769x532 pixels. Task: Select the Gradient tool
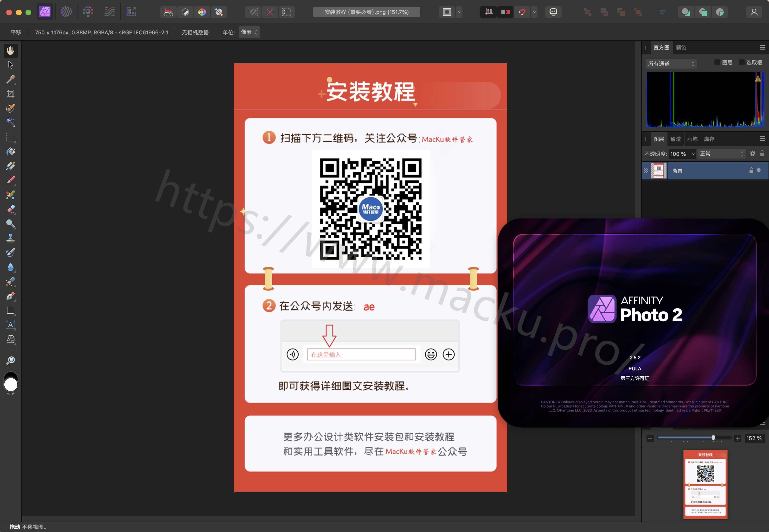(x=11, y=166)
